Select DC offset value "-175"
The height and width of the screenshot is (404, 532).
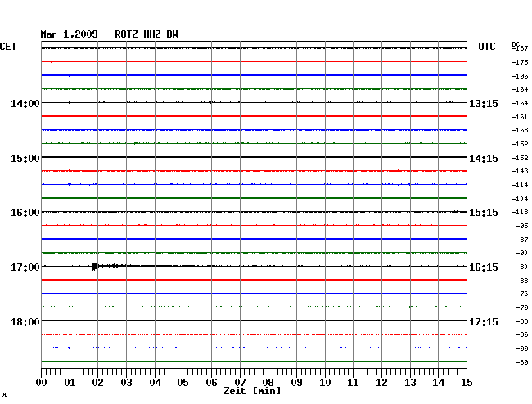pyautogui.click(x=520, y=62)
